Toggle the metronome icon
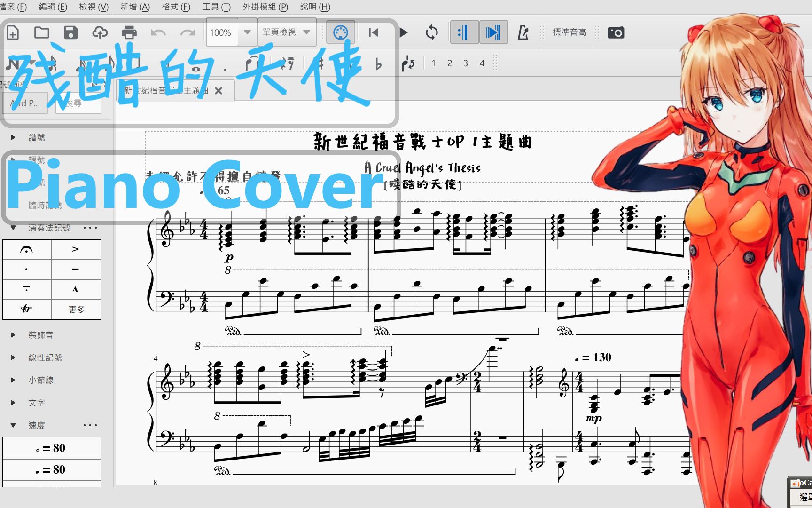Screen dimensions: 812x508 pyautogui.click(x=523, y=32)
